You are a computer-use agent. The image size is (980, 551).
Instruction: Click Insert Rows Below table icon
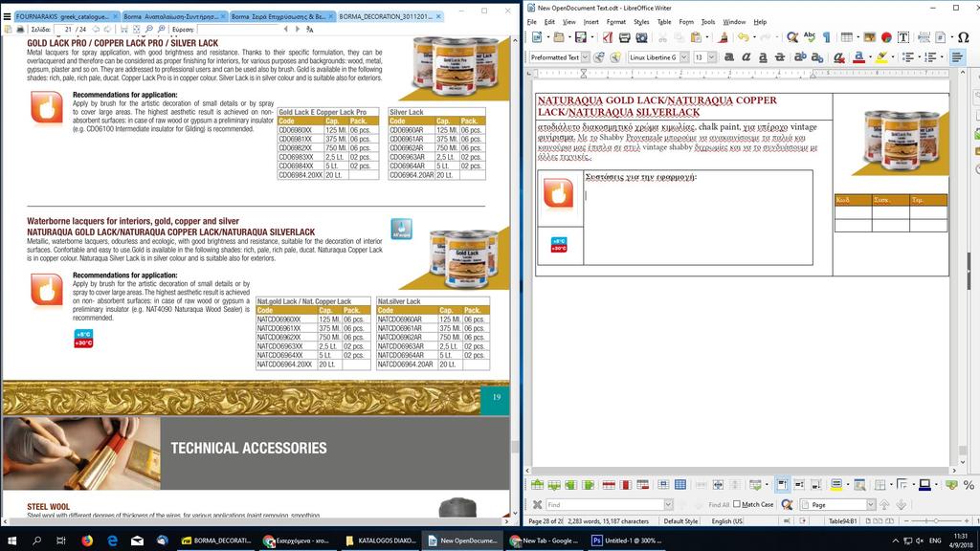[554, 485]
